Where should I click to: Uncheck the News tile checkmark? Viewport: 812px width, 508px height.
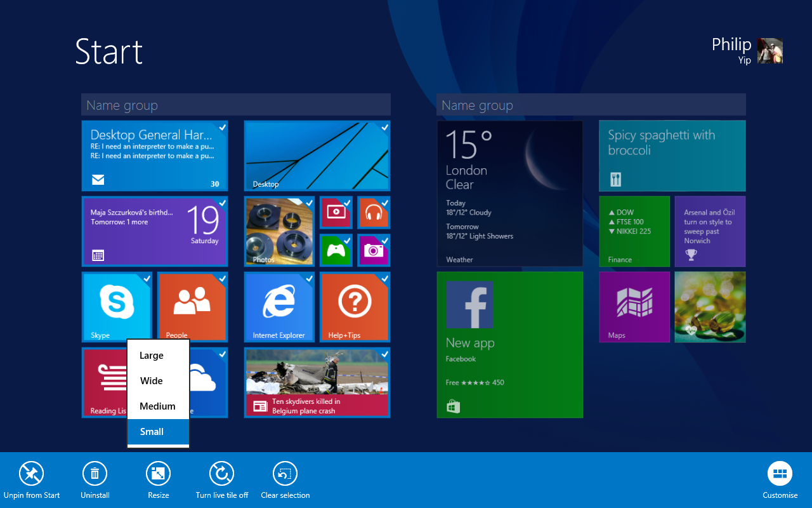pos(384,354)
